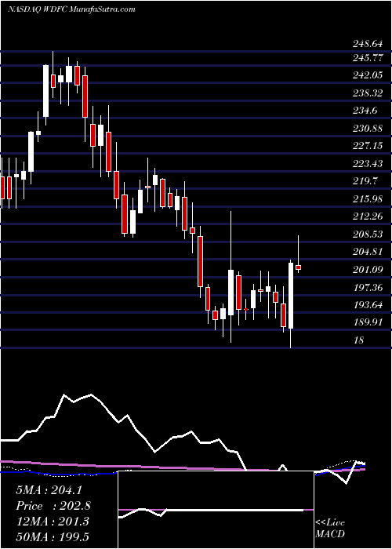
Task: Click the last small red candlestick
Action: click(299, 267)
